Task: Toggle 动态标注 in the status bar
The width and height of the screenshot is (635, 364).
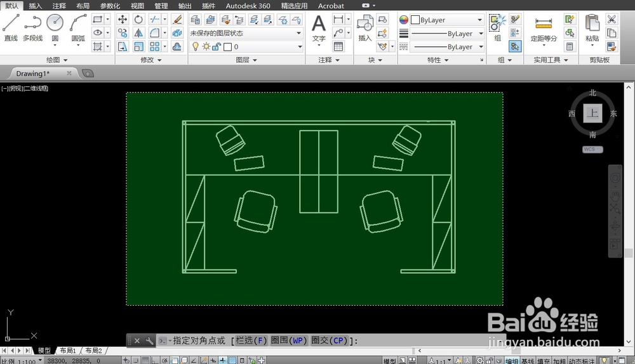Action: 582,361
